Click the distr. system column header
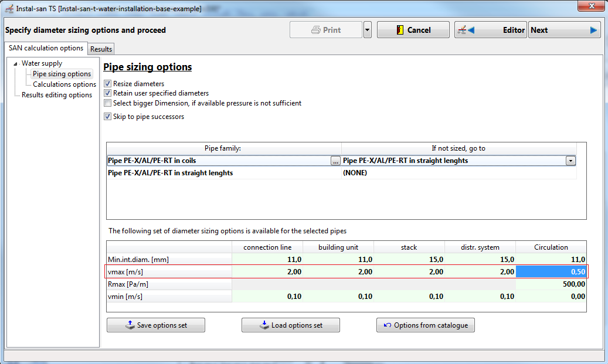 pyautogui.click(x=480, y=247)
